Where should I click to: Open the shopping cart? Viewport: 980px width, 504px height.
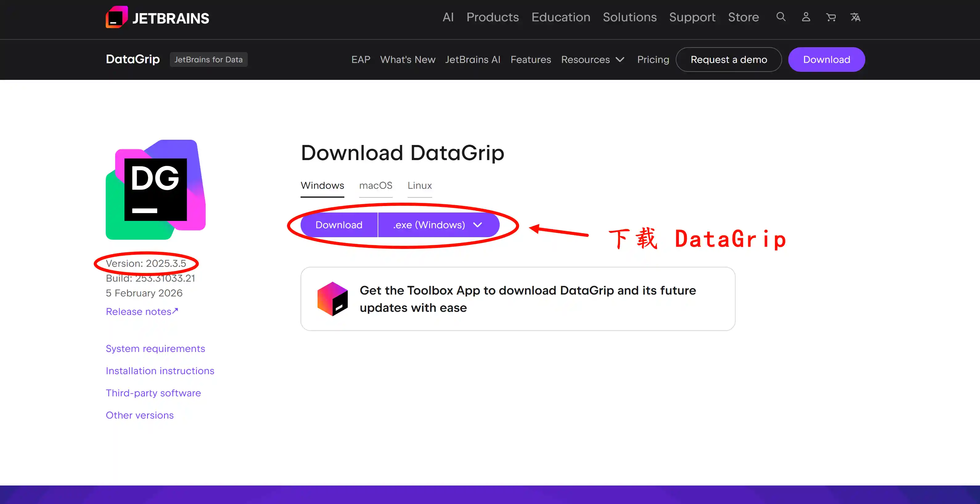click(831, 17)
